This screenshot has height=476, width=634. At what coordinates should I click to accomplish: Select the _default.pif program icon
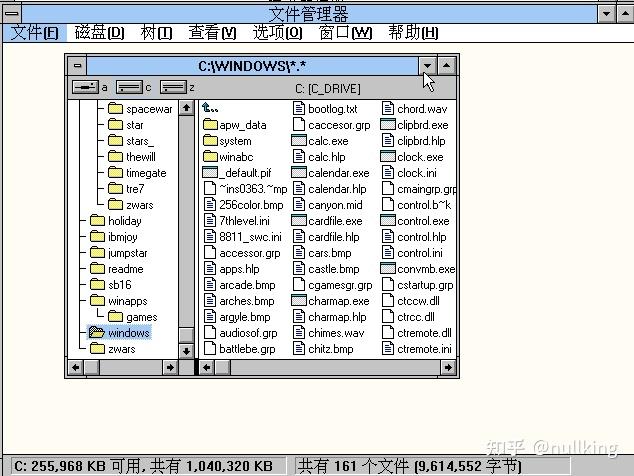pos(210,173)
